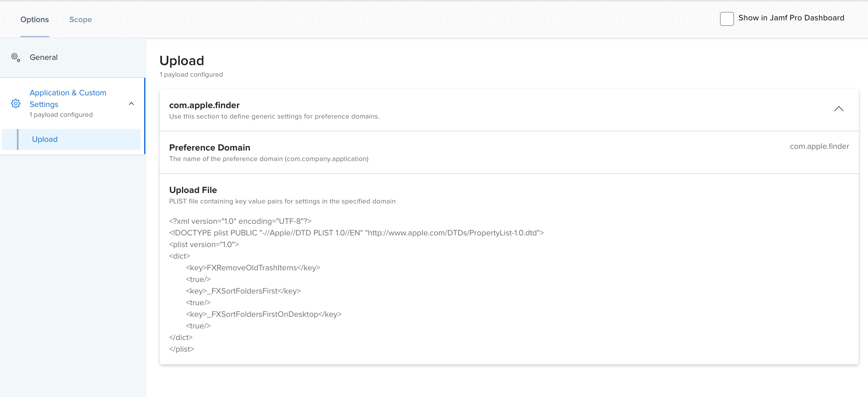Select the Upload sidebar item
The width and height of the screenshot is (868, 397).
click(71, 139)
